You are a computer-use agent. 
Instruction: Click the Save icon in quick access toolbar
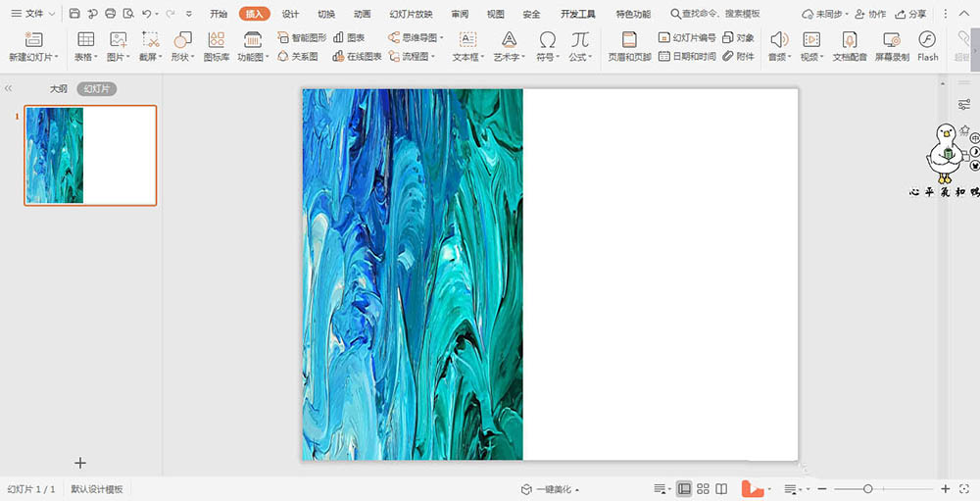[x=74, y=13]
